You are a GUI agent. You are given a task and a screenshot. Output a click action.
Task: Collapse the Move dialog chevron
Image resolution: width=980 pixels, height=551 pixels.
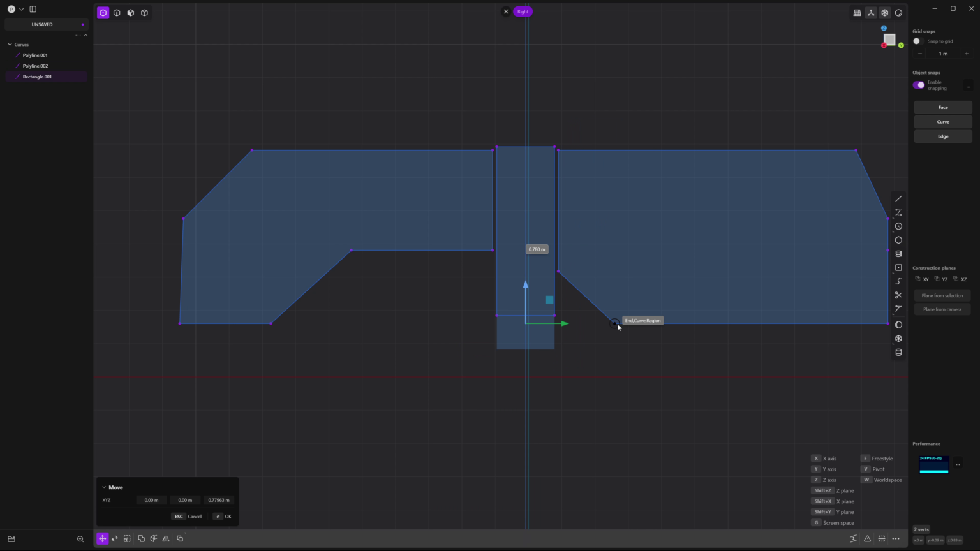pos(104,487)
